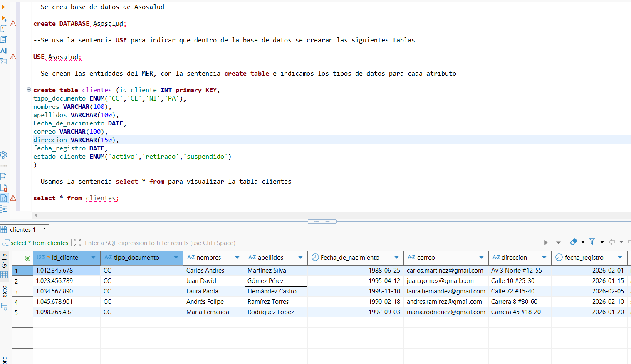The width and height of the screenshot is (631, 364).
Task: Click the Execute SQL query play icon
Action: 3,7
